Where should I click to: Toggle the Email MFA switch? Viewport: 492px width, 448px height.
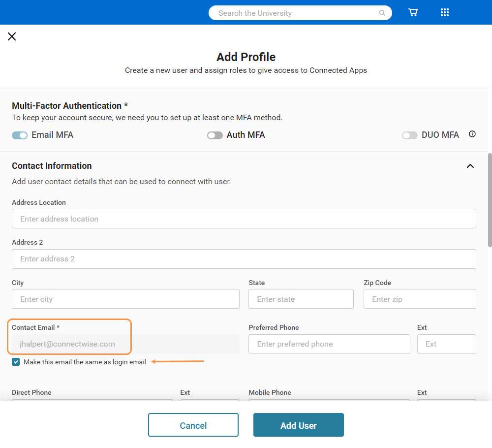click(20, 135)
